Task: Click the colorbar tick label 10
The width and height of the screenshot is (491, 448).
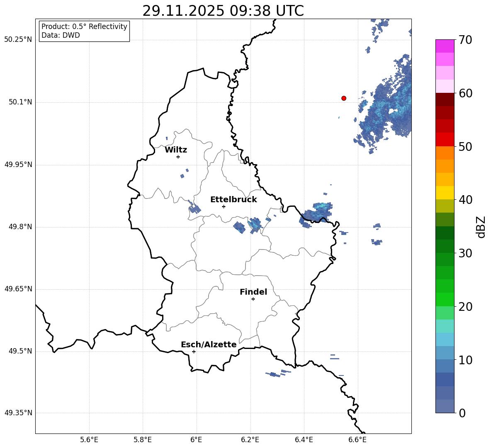Action: pyautogui.click(x=465, y=360)
